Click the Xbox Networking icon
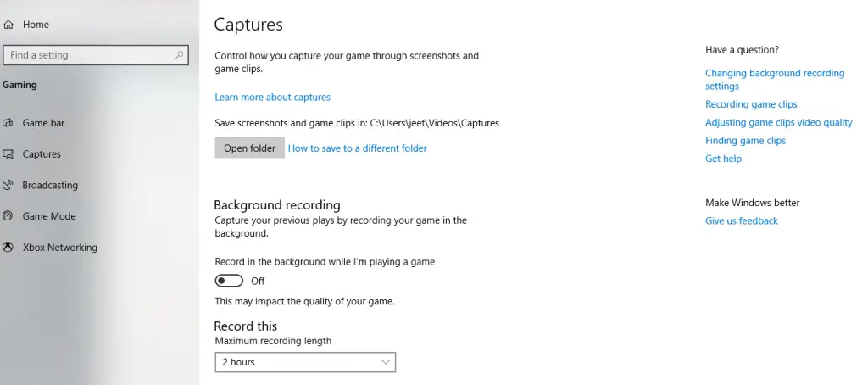The height and width of the screenshot is (385, 868). [8, 247]
